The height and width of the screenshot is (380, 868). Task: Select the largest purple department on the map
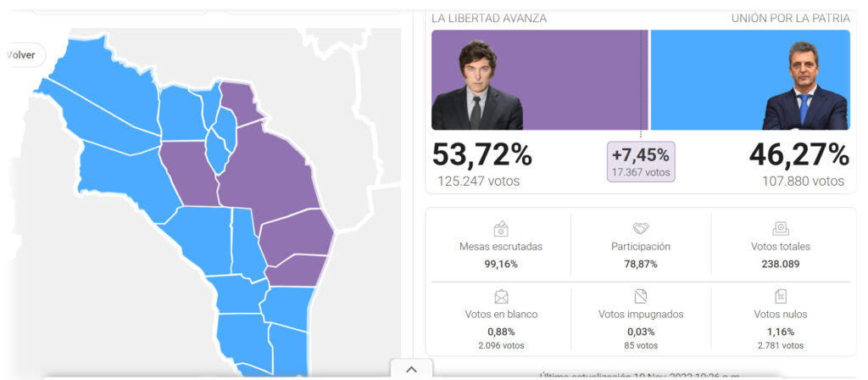click(x=270, y=176)
